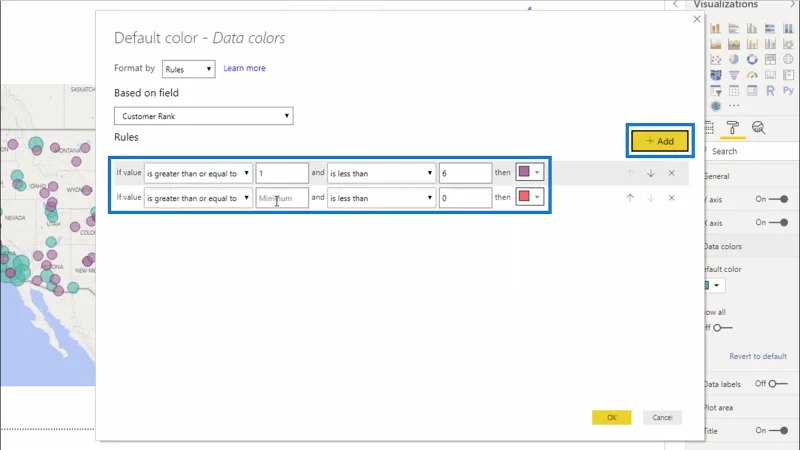Click the red color swatch
This screenshot has width=800, height=450.
pyautogui.click(x=524, y=196)
